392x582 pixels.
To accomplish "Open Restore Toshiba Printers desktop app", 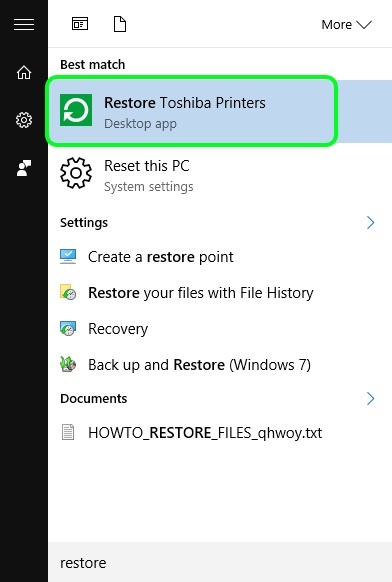I will pos(220,111).
